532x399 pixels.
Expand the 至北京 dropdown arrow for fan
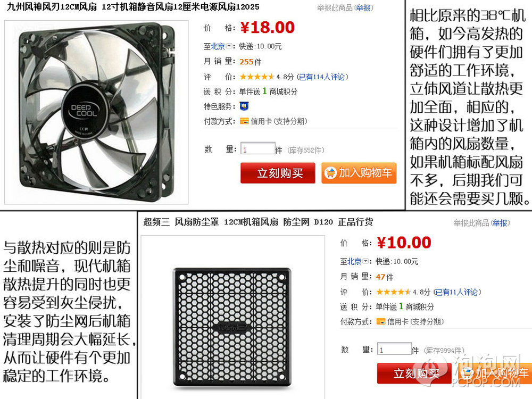pos(229,46)
